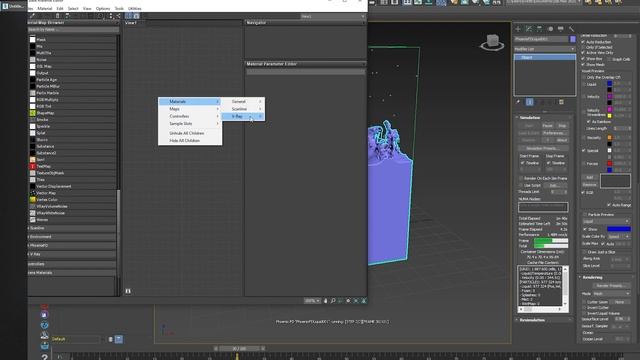Toggle Graph Cells checkbox
640x360 pixels.
pyautogui.click(x=609, y=59)
